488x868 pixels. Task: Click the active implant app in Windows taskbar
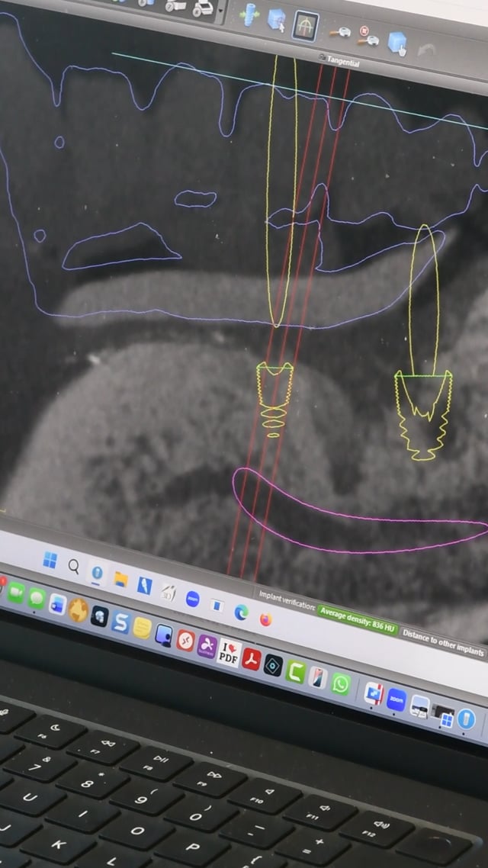click(x=98, y=572)
